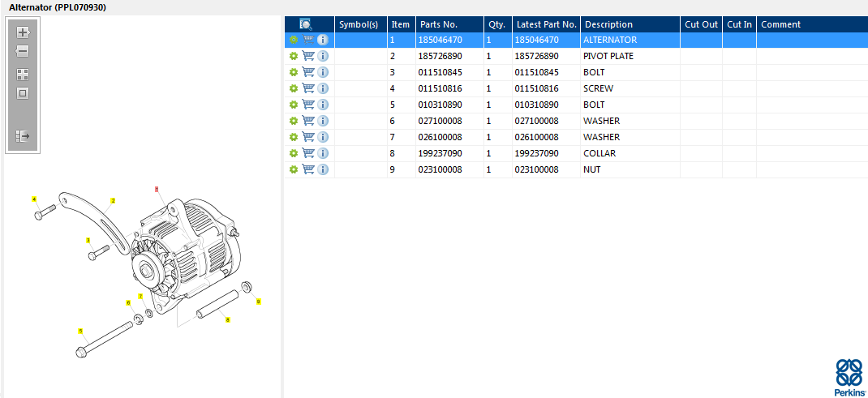Add NUT to cart
868x398 pixels.
[x=308, y=169]
